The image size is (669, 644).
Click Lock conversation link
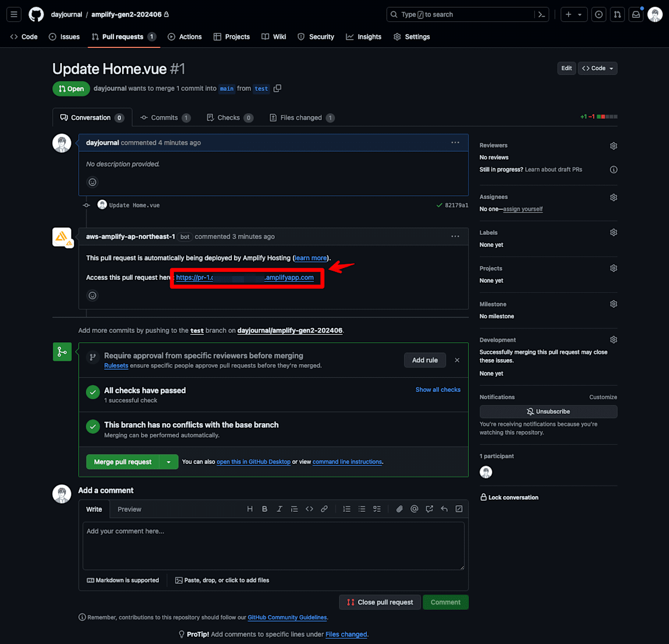point(509,497)
